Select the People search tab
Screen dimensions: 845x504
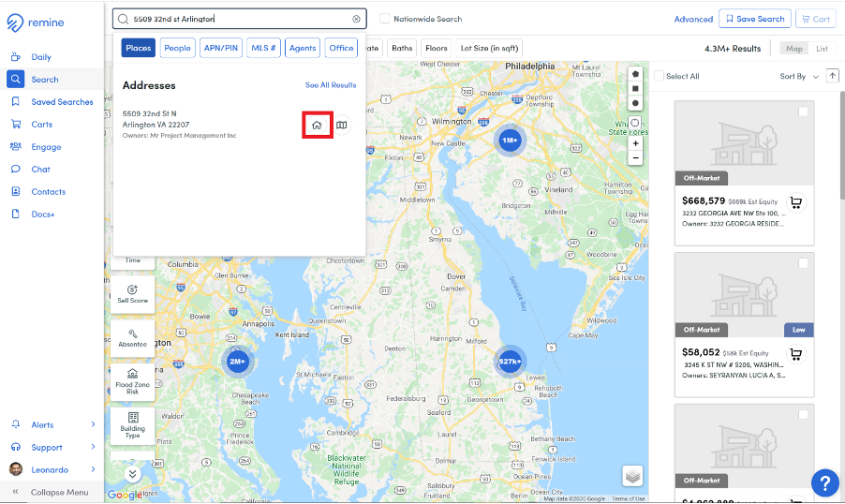coord(177,48)
